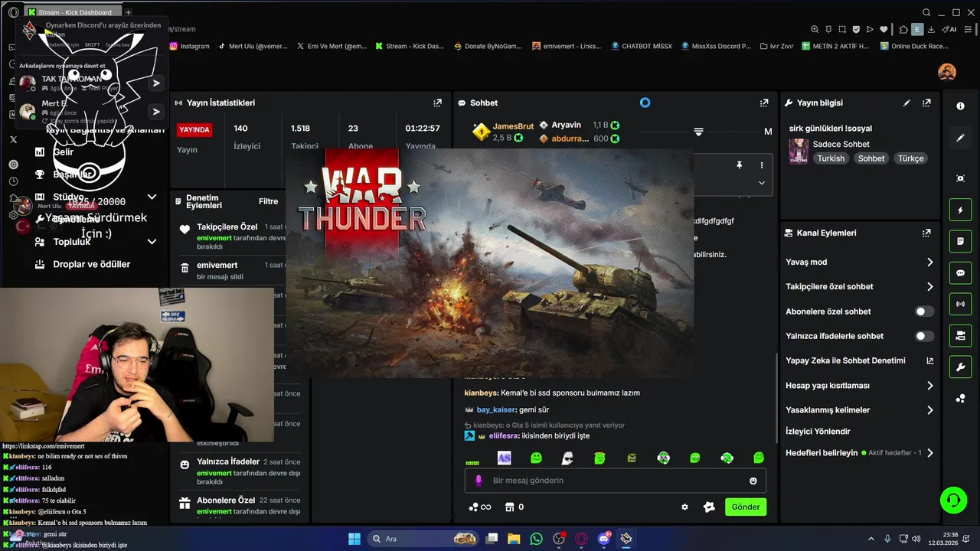Click the green headset support button
980x551 pixels.
[953, 500]
